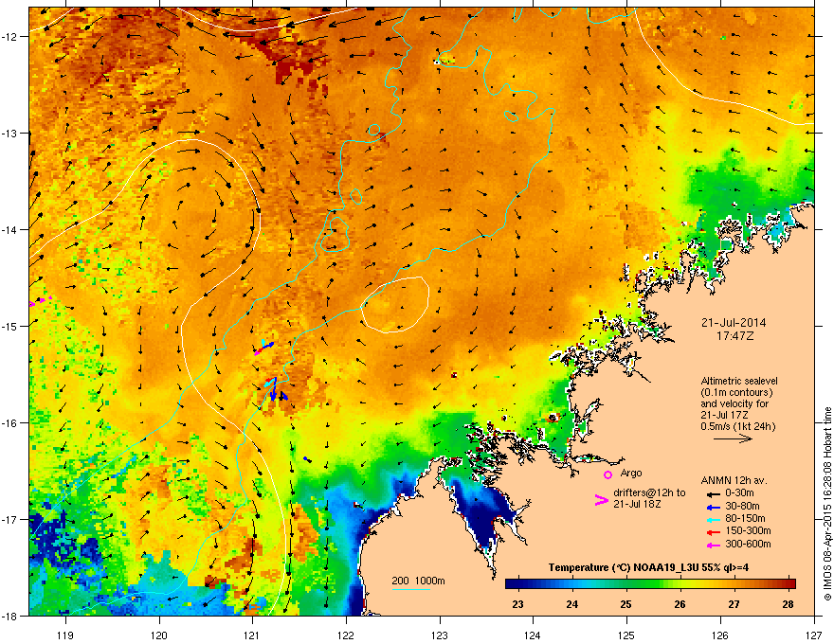Click the '0-30m' depth label

tap(739, 493)
